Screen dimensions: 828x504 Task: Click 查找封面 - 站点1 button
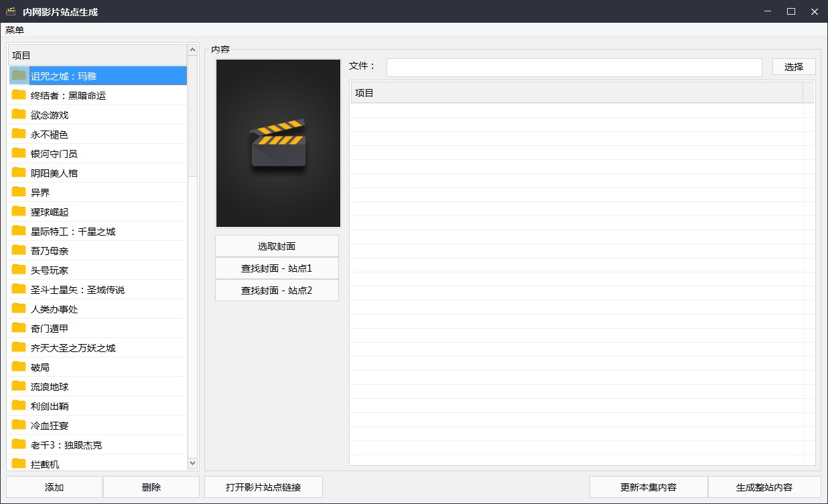click(x=277, y=268)
